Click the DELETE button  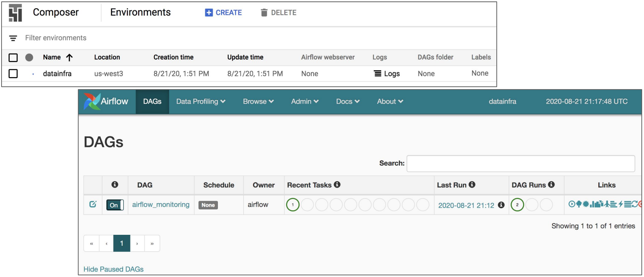click(x=278, y=13)
